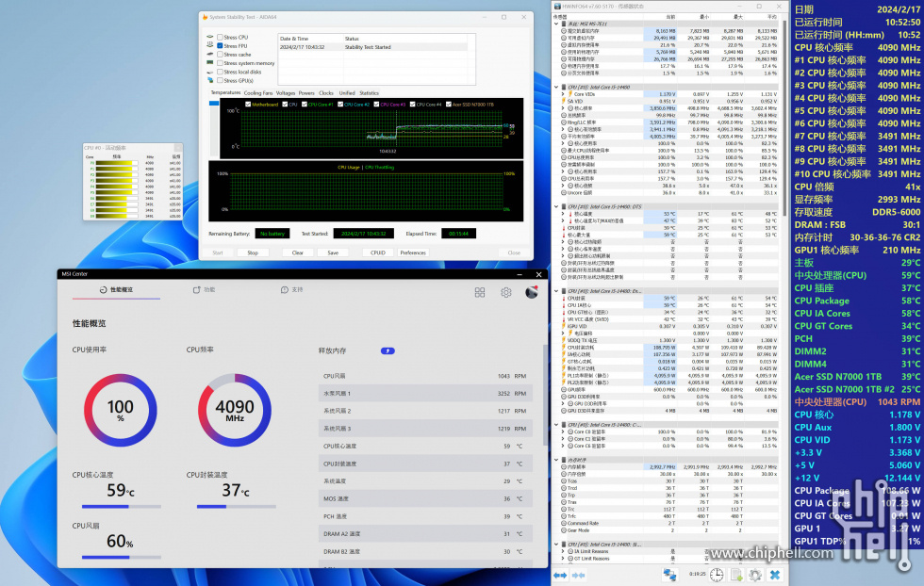
Task: Expand the 核心温度 row in HWiNFO
Action: click(x=563, y=214)
